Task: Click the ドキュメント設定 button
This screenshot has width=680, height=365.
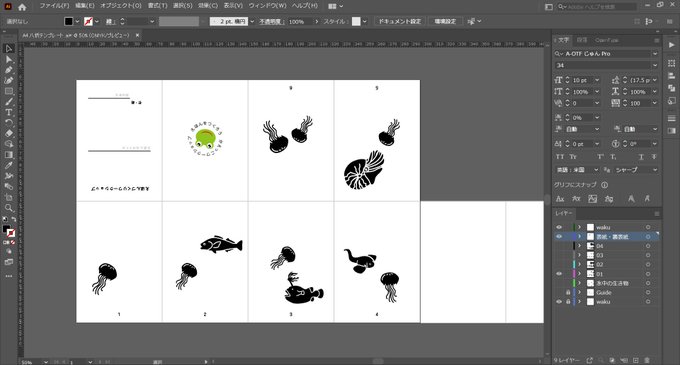Action: click(399, 21)
